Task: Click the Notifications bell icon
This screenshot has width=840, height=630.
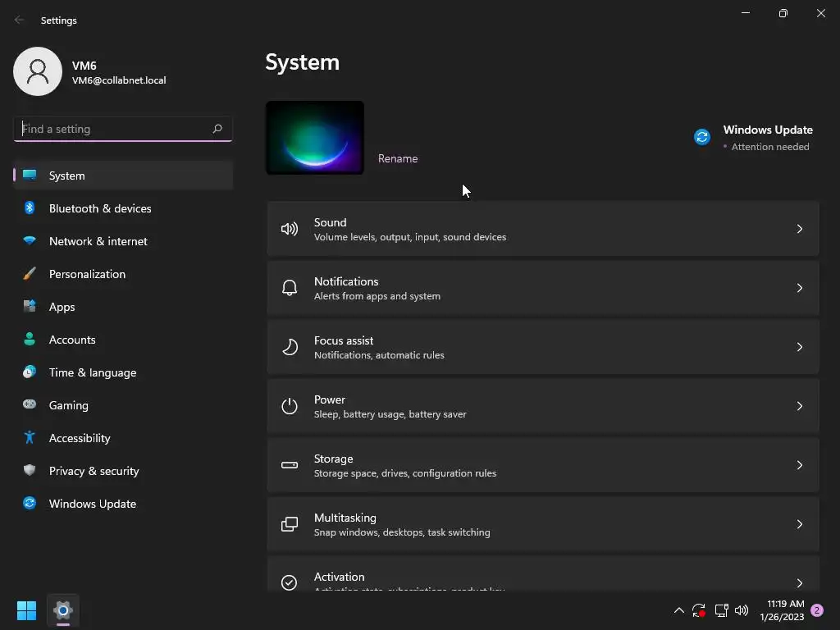Action: pos(290,288)
